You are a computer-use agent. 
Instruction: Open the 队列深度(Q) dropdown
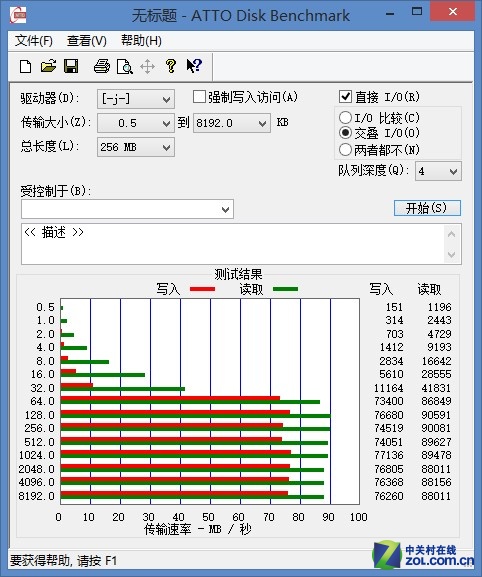coord(438,171)
